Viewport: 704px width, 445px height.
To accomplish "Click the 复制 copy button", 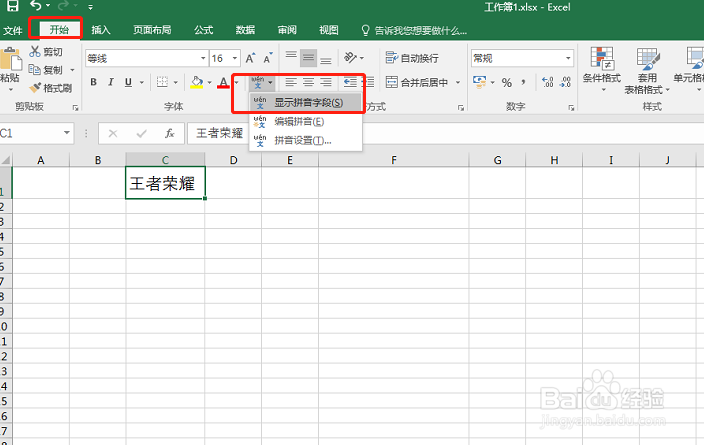I will click(45, 70).
